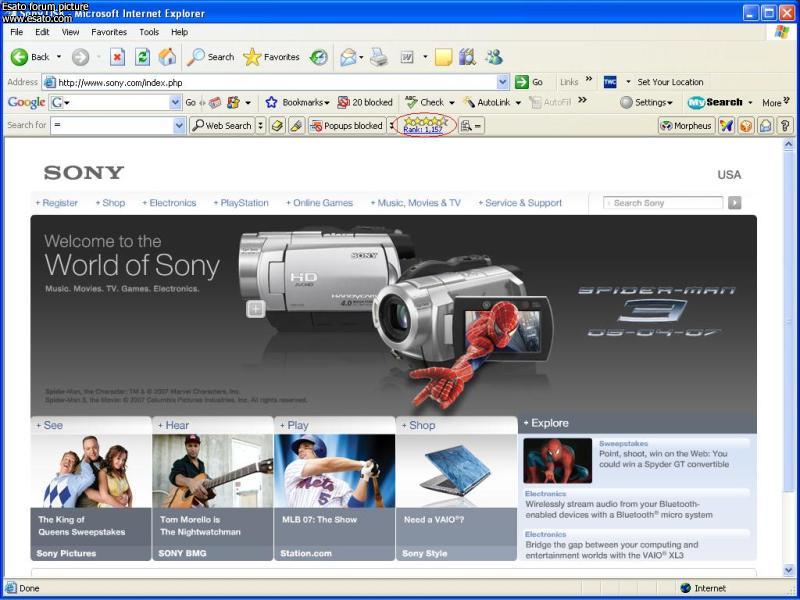This screenshot has height=600, width=800.
Task: Toggle the Popups blocked button
Action: pos(346,126)
